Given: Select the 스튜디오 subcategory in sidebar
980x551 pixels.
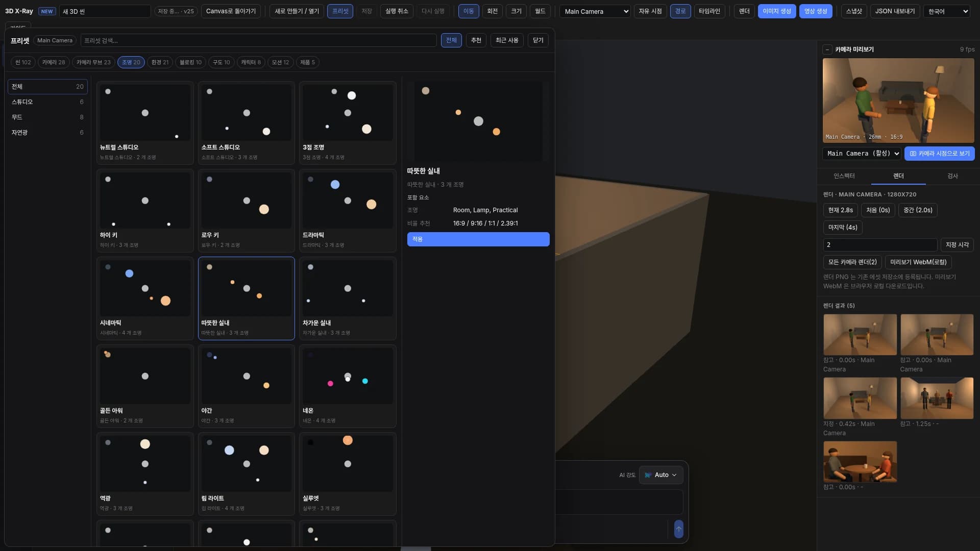Looking at the screenshot, I should tap(47, 102).
